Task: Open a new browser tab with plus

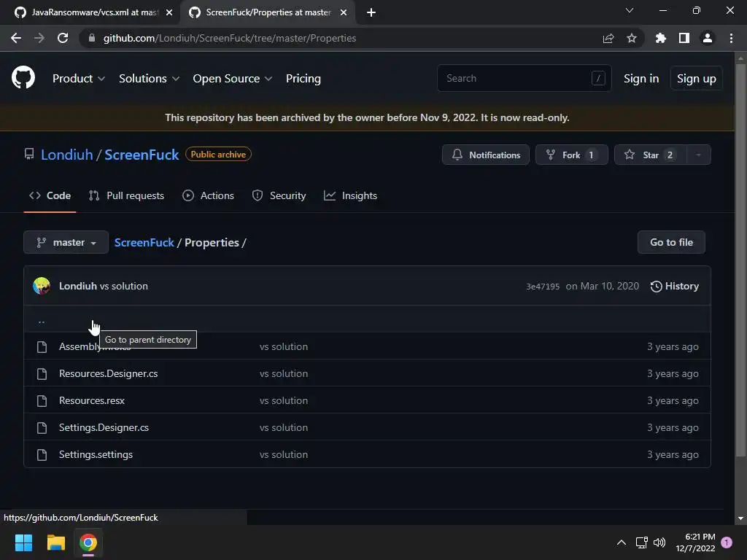Action: pos(371,12)
